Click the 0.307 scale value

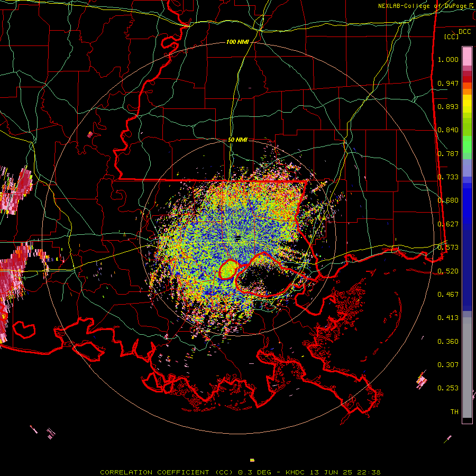[448, 365]
